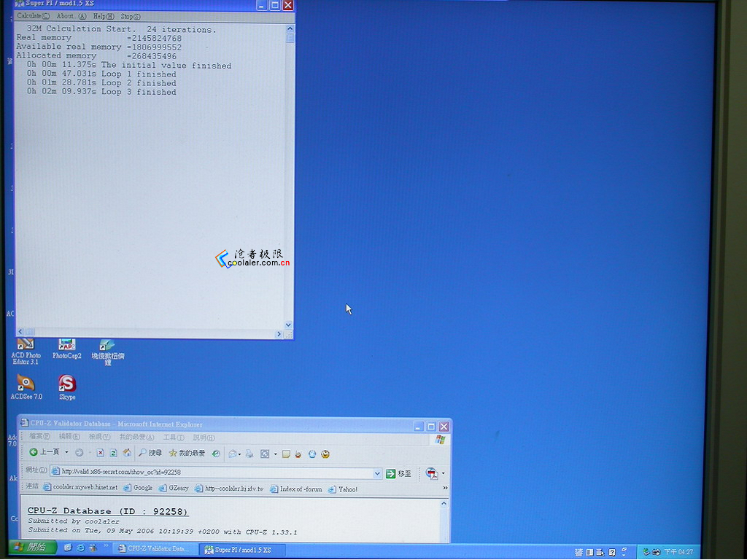747x560 pixels.
Task: Click scroll up arrow in IE page scrollbar
Action: tap(444, 503)
